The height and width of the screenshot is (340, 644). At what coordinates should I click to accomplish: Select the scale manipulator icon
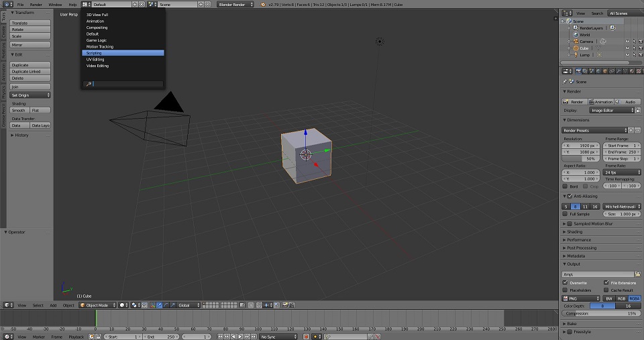(x=173, y=306)
